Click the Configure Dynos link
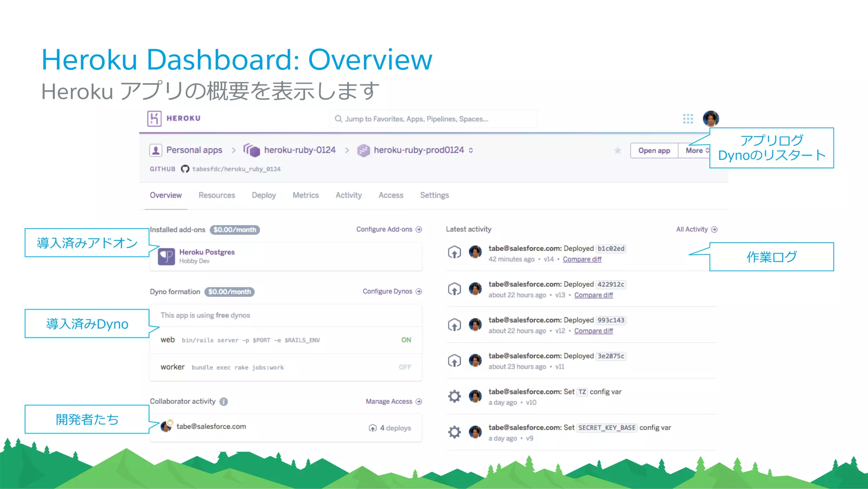The height and width of the screenshot is (489, 868). 387,291
